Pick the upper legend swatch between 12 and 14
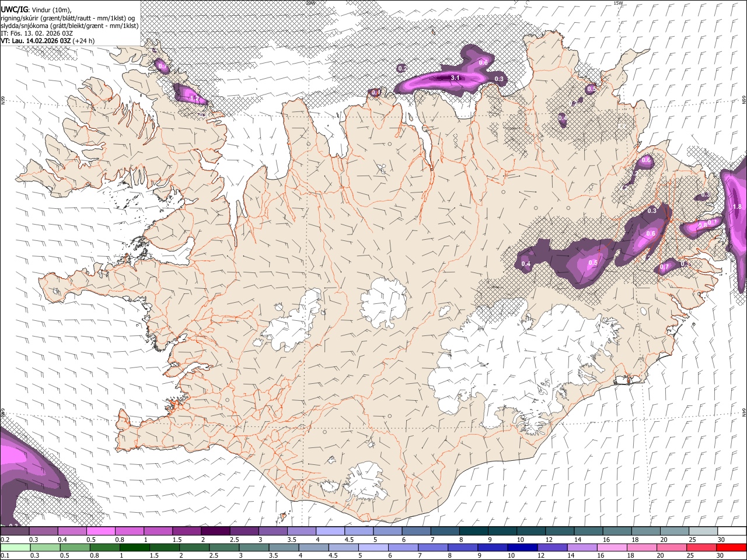Image resolution: width=747 pixels, height=560 pixels. [559, 531]
